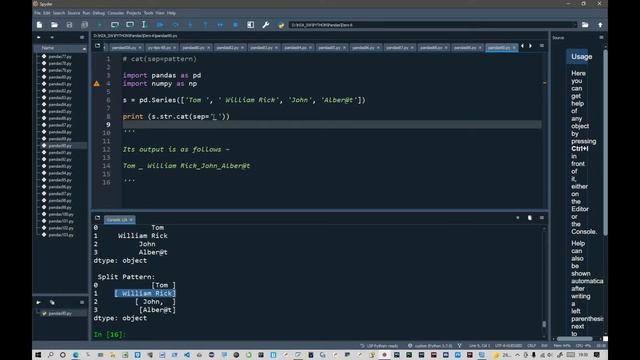Click the file explorer forward arrow
640x360 pixels.
pyautogui.click(x=52, y=37)
